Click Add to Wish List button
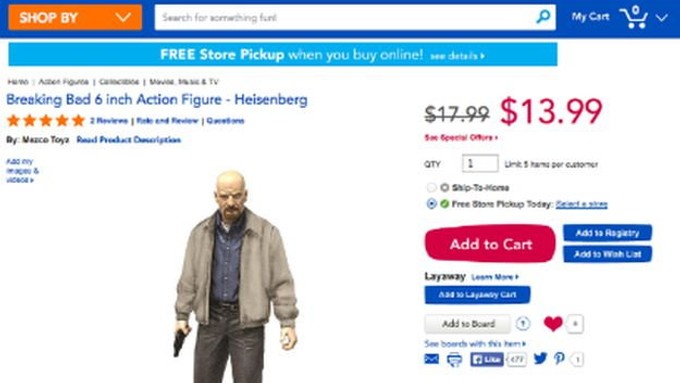680x383 pixels. (x=607, y=254)
